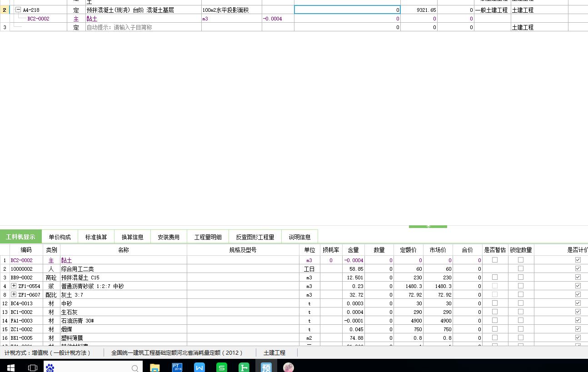Screen dimensions: 588x372
Task: Switch to the 说明信息 tab
Action: point(300,237)
